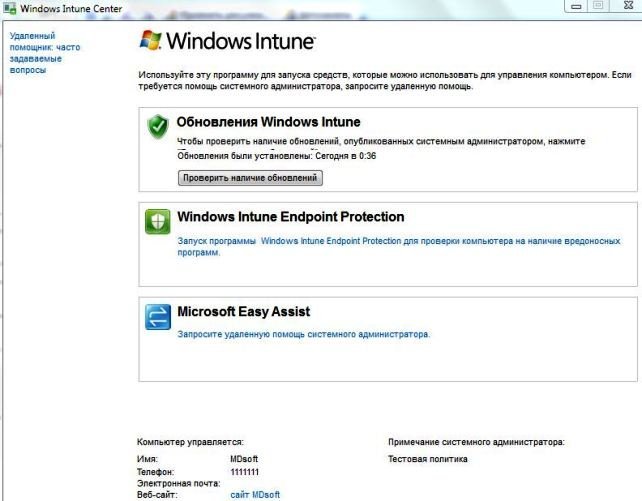Close the Windows Intune Center window
642x501 pixels.
[x=628, y=6]
